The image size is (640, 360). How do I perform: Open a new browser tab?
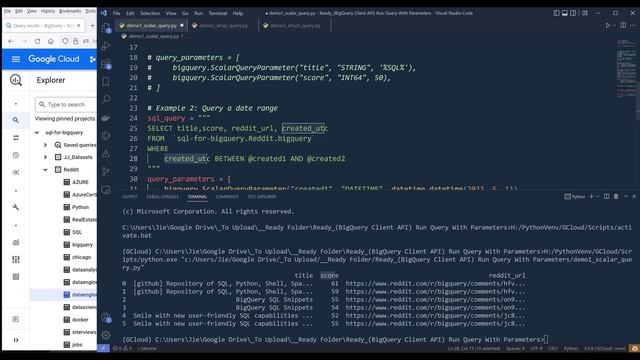(x=92, y=26)
